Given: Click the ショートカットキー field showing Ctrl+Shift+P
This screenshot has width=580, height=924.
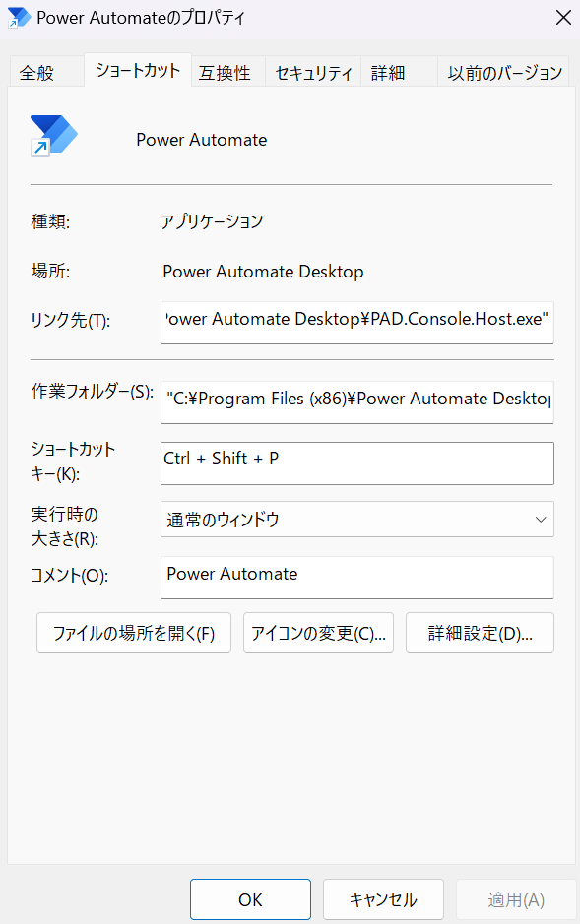Looking at the screenshot, I should point(356,462).
